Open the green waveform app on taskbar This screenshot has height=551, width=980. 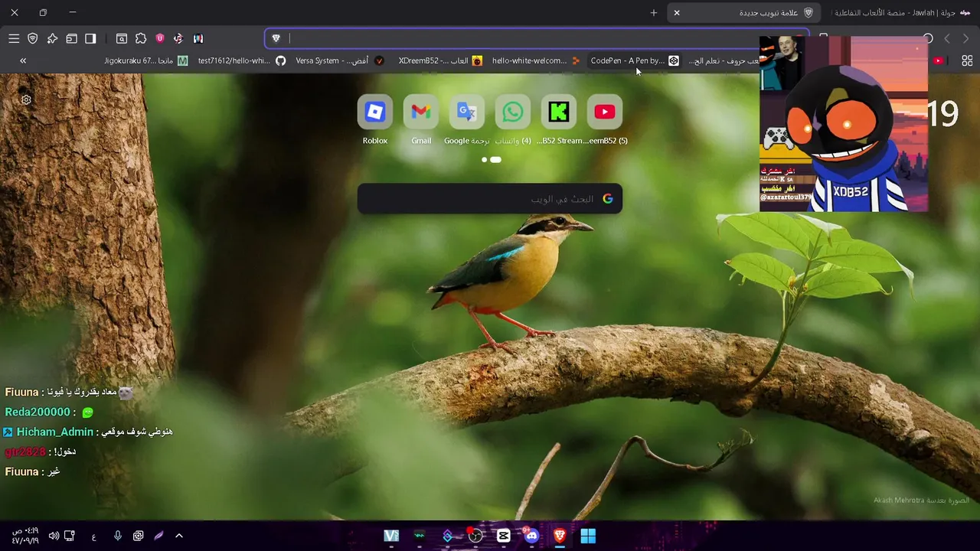(x=420, y=536)
